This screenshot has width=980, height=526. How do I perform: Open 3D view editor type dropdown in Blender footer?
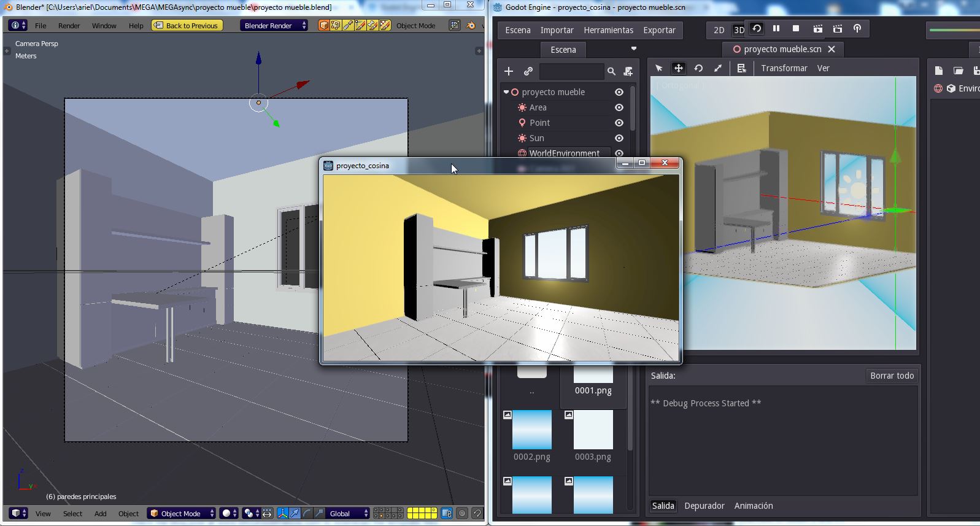coord(18,513)
